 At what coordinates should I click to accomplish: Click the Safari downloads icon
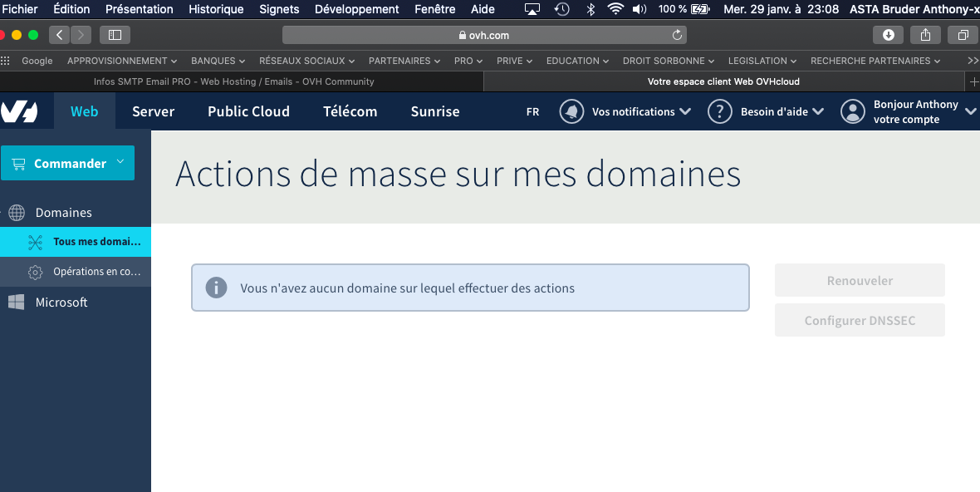888,35
